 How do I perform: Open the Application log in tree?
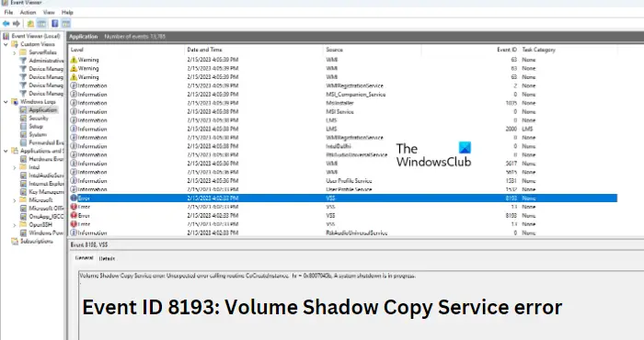(x=42, y=110)
